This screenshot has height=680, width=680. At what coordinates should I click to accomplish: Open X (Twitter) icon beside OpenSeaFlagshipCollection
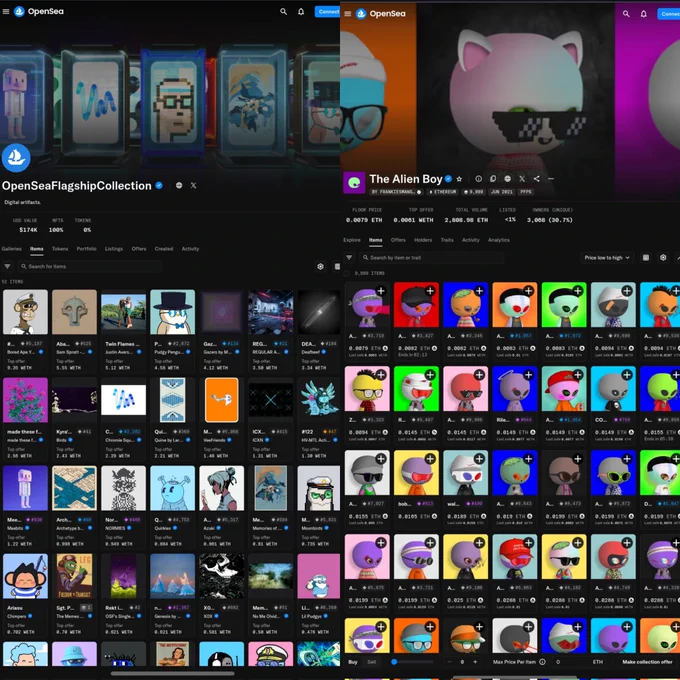pyautogui.click(x=193, y=186)
